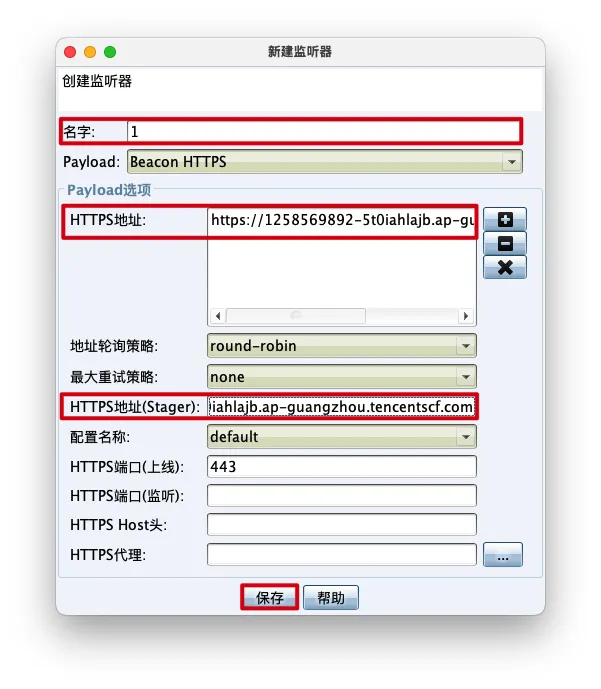Expand the max retry strategy none dropdown
601x689 pixels.
tap(342, 377)
